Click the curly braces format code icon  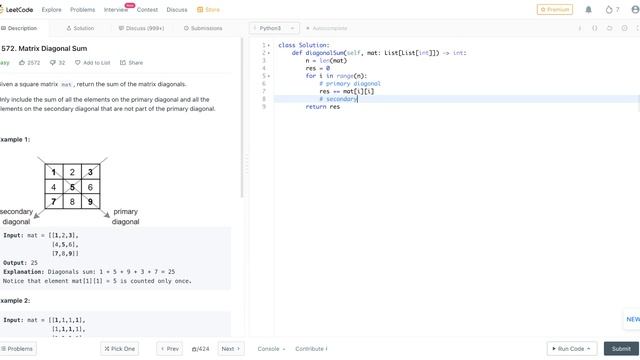pyautogui.click(x=595, y=28)
